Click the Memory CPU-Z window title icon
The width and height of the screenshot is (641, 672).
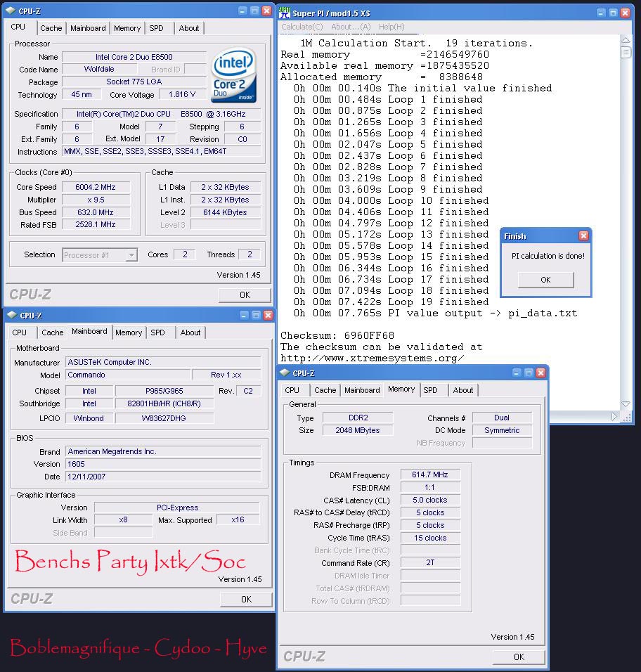coord(285,373)
